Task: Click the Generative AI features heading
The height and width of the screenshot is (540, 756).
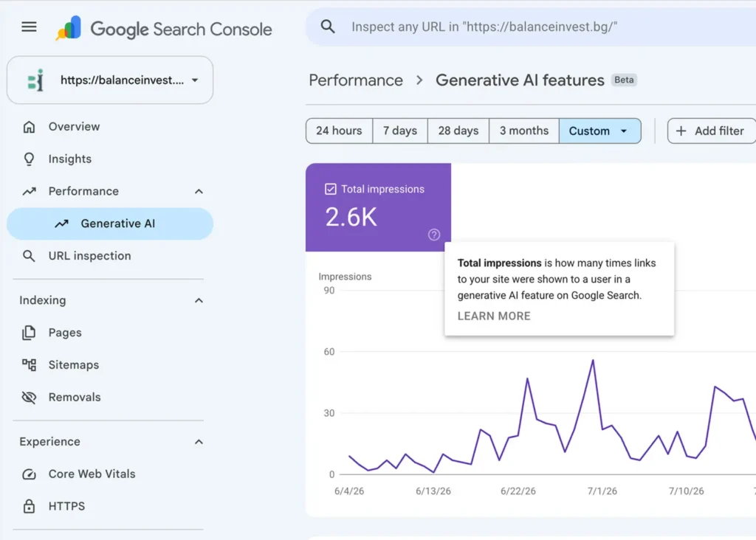Action: (520, 80)
